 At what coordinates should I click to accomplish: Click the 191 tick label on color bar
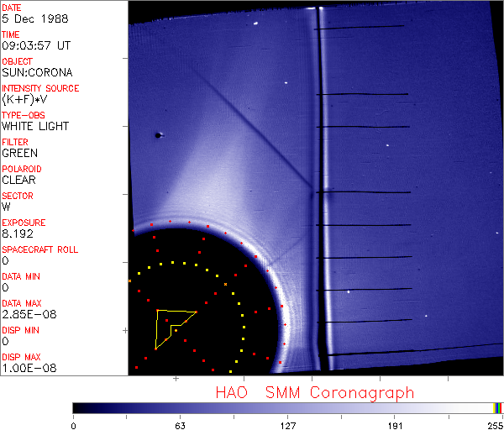pos(395,426)
